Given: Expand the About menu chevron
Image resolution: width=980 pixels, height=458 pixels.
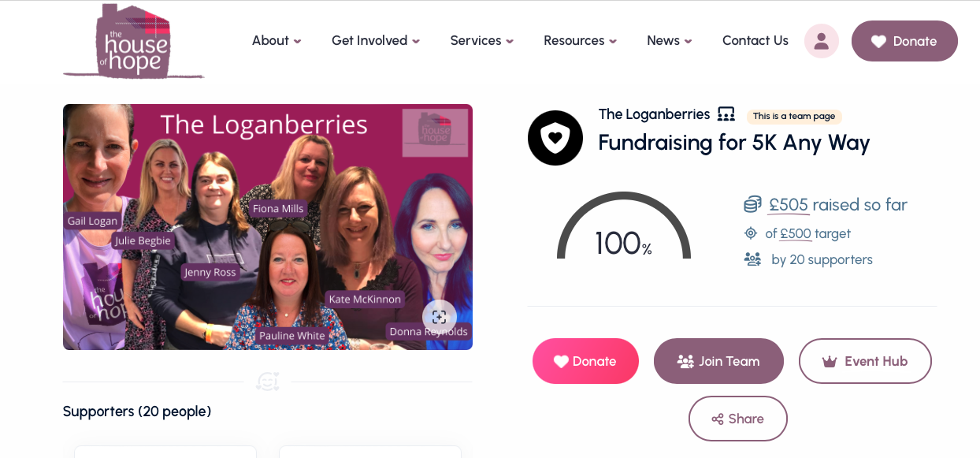Looking at the screenshot, I should tap(297, 42).
